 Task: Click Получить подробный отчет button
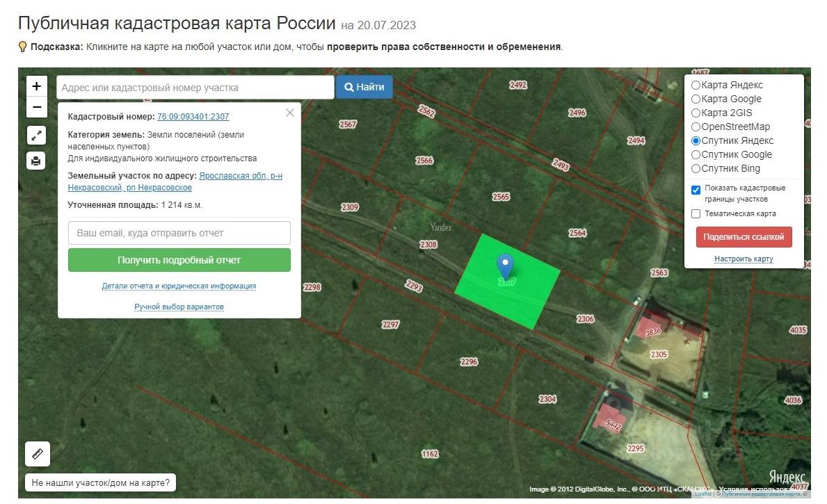click(179, 260)
